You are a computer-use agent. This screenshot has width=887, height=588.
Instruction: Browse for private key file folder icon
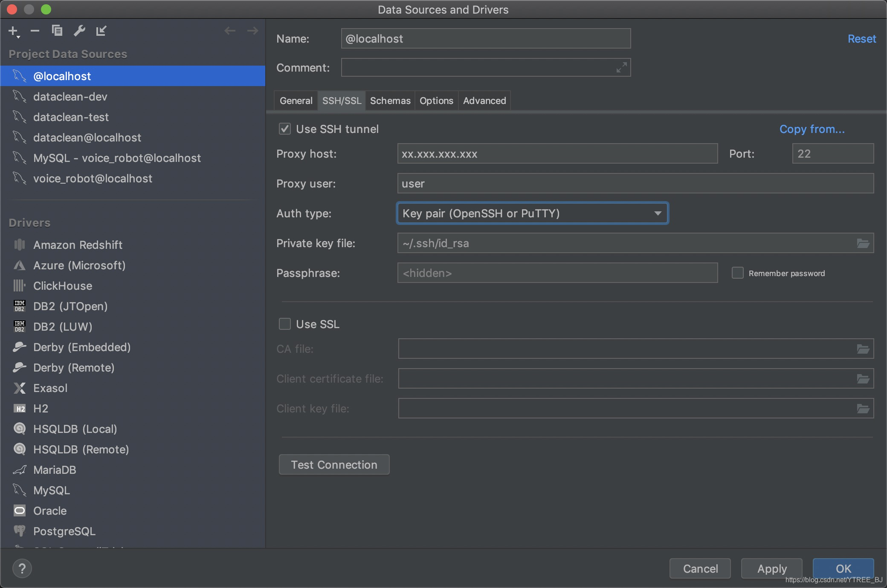[863, 243]
